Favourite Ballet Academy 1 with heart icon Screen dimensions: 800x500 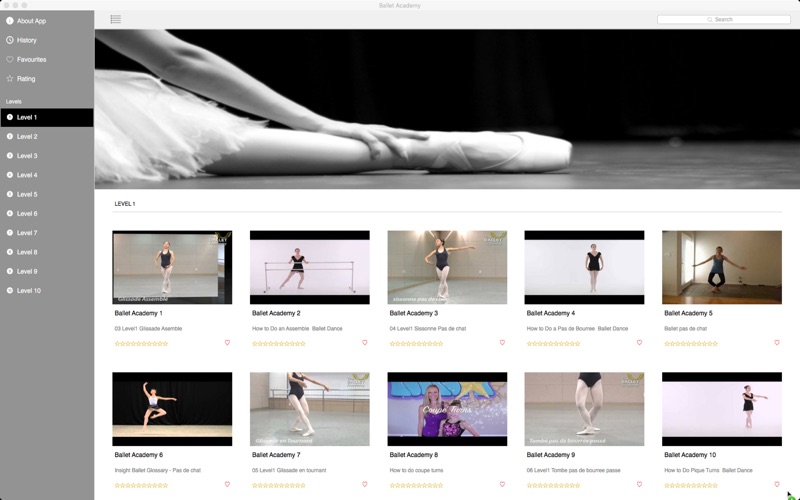coord(227,343)
